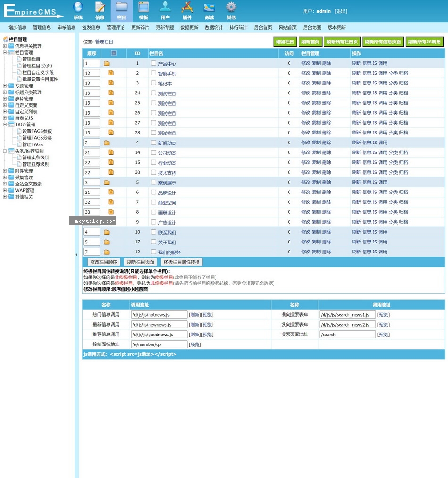The image size is (448, 478).
Task: Collapse the 栏目管理 tree node
Action: [5, 52]
